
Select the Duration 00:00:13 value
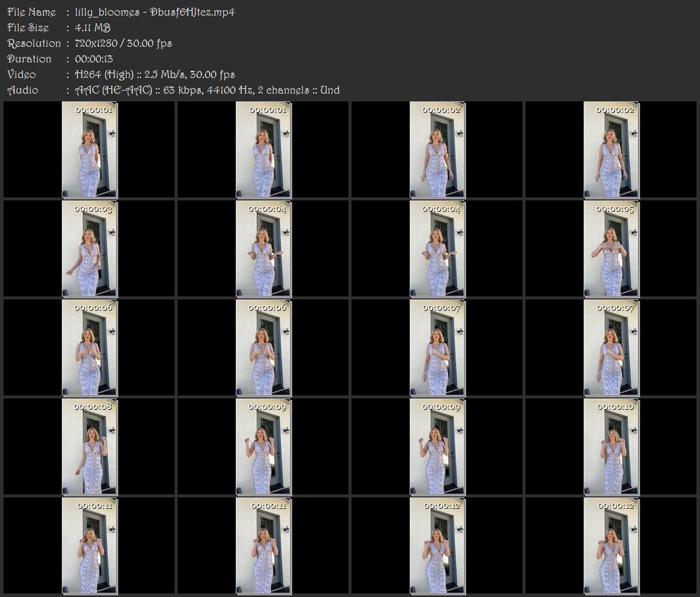(x=94, y=59)
